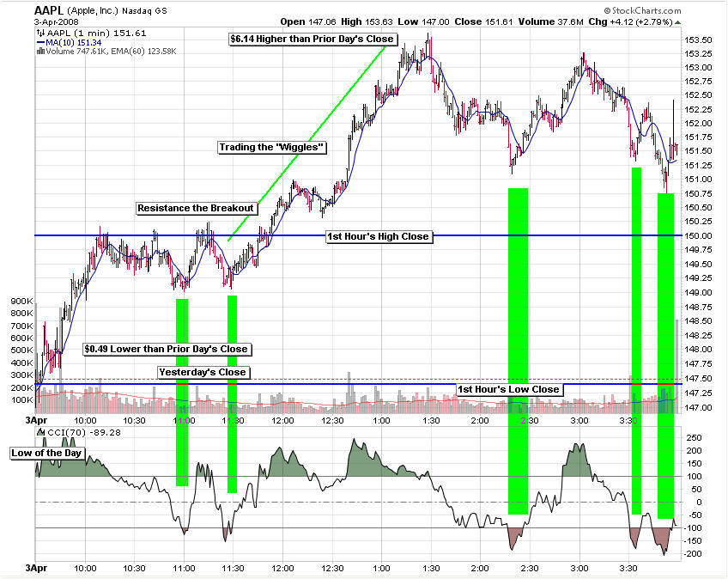Click the candlestick icon beside AAPL (1 min)
Image resolution: width=728 pixels, height=579 pixels.
pos(41,33)
